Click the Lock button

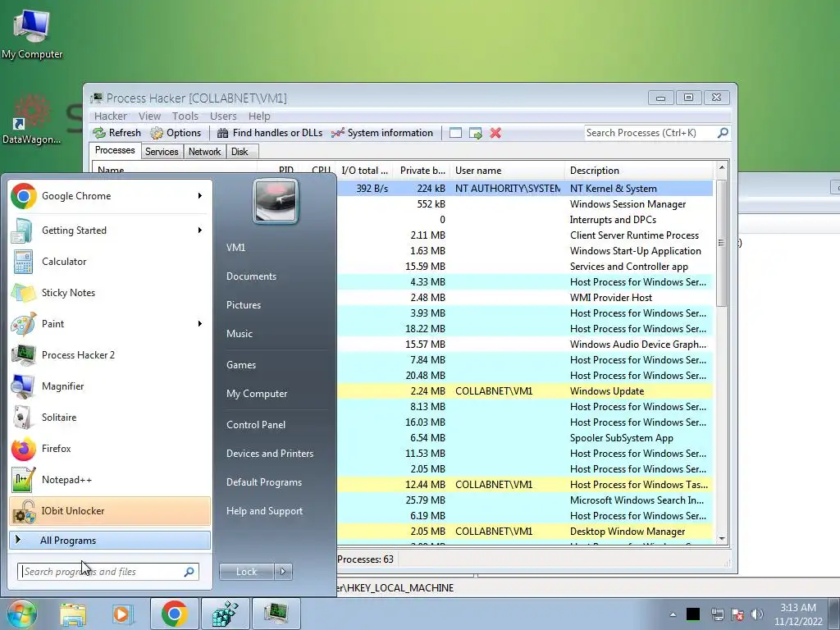coord(246,572)
